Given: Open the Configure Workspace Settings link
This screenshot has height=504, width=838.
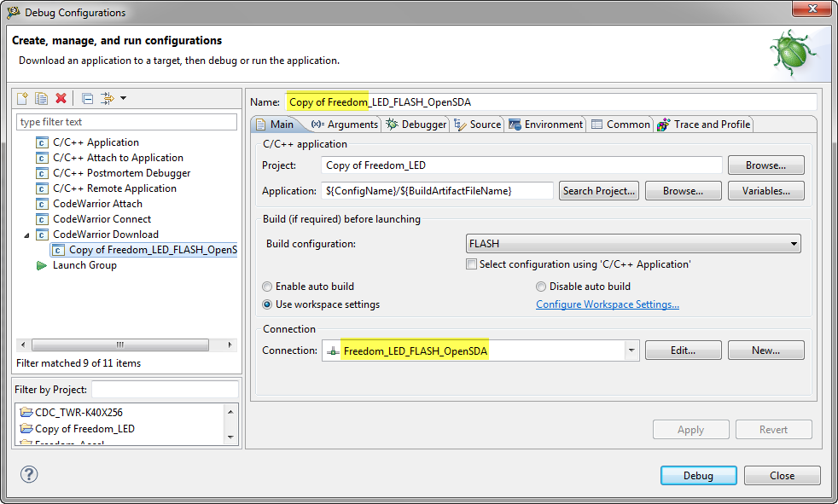Looking at the screenshot, I should pos(607,304).
